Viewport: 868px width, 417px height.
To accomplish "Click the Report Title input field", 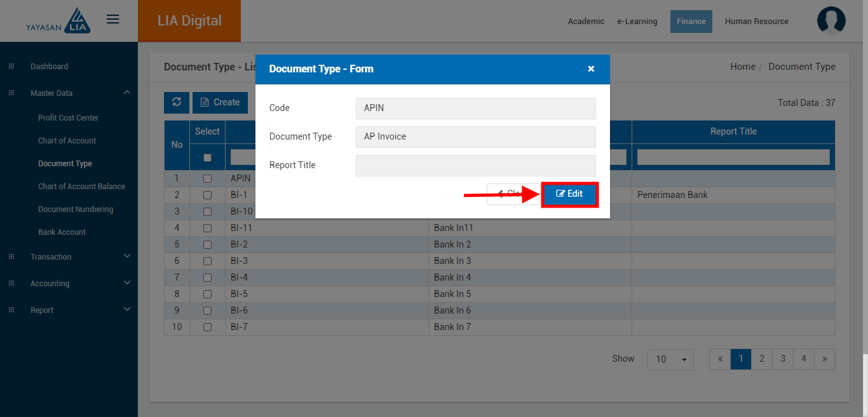I will pyautogui.click(x=475, y=166).
